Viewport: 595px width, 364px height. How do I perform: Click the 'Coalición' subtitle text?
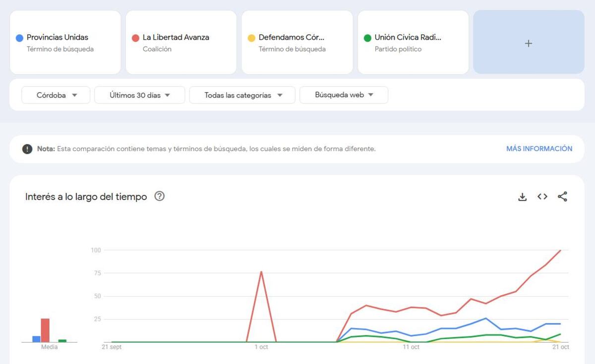coord(157,49)
